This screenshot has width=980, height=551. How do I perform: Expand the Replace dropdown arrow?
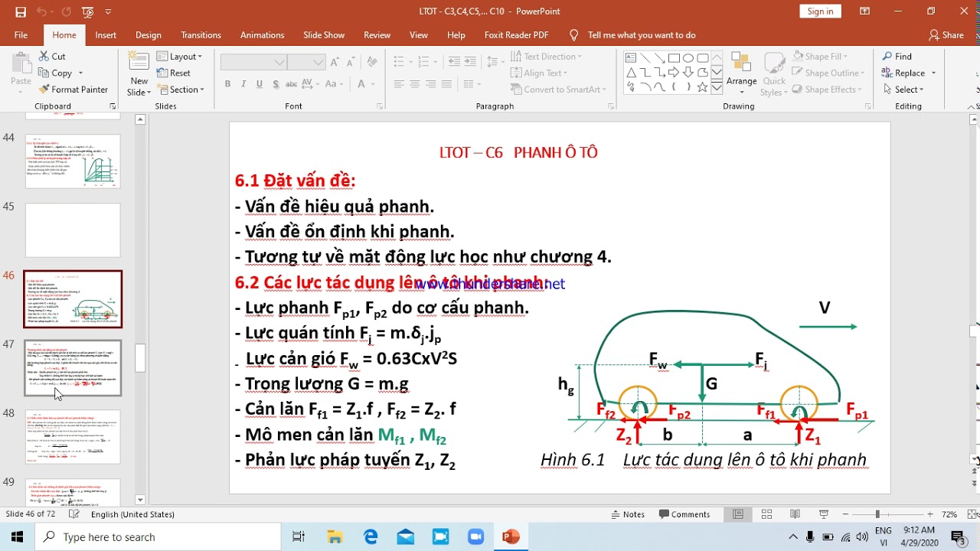(933, 73)
